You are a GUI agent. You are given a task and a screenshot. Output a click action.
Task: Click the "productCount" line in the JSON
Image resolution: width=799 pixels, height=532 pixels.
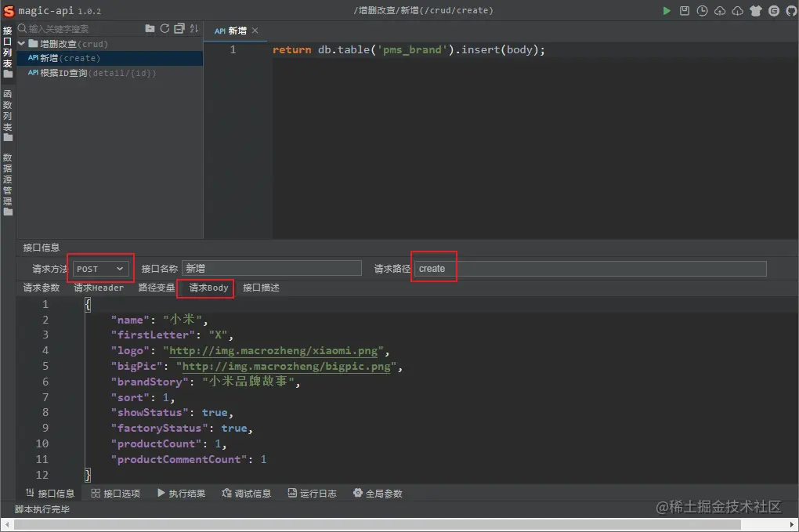[x=168, y=443]
